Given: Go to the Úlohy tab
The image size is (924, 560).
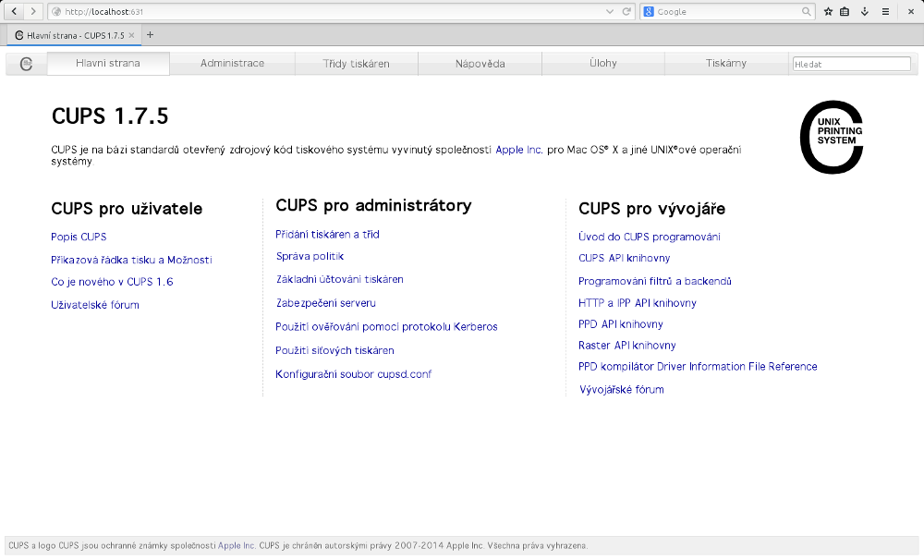Looking at the screenshot, I should (x=602, y=64).
